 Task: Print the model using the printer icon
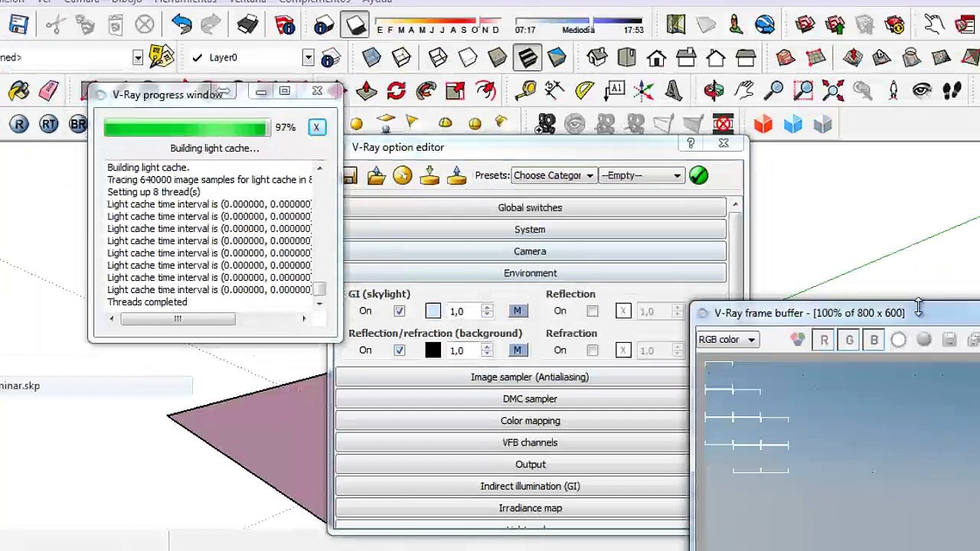click(x=247, y=24)
